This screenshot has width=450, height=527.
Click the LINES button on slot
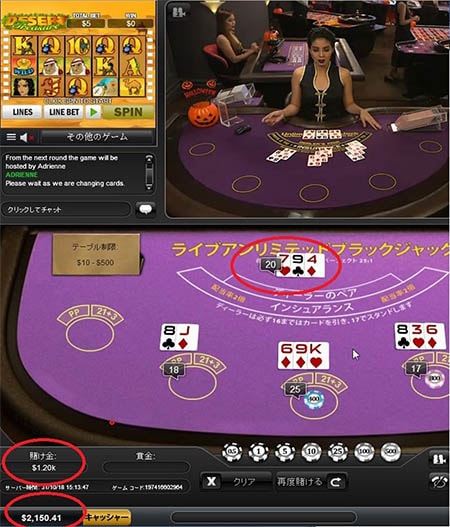click(23, 112)
